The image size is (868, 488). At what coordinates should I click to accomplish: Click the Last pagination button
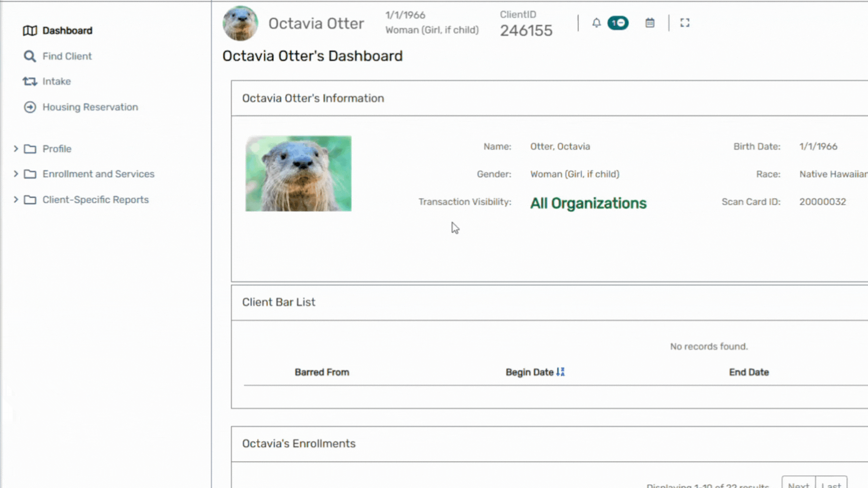(831, 483)
